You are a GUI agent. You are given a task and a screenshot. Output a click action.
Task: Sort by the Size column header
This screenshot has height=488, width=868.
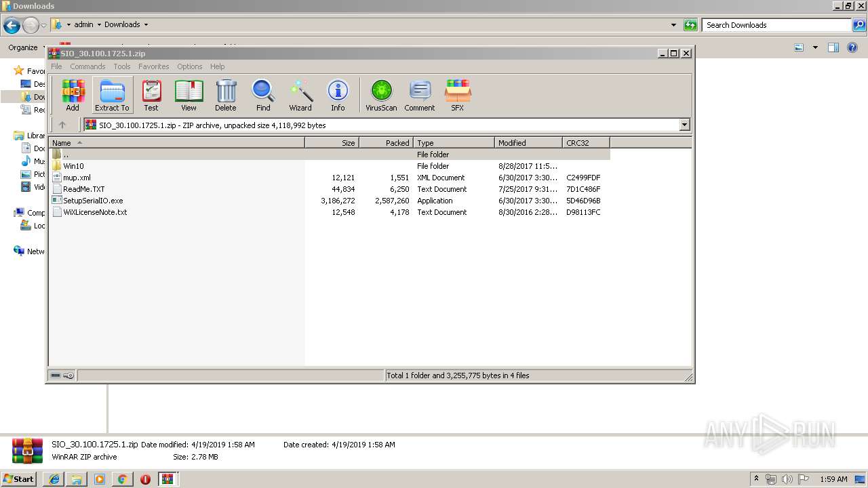click(332, 143)
